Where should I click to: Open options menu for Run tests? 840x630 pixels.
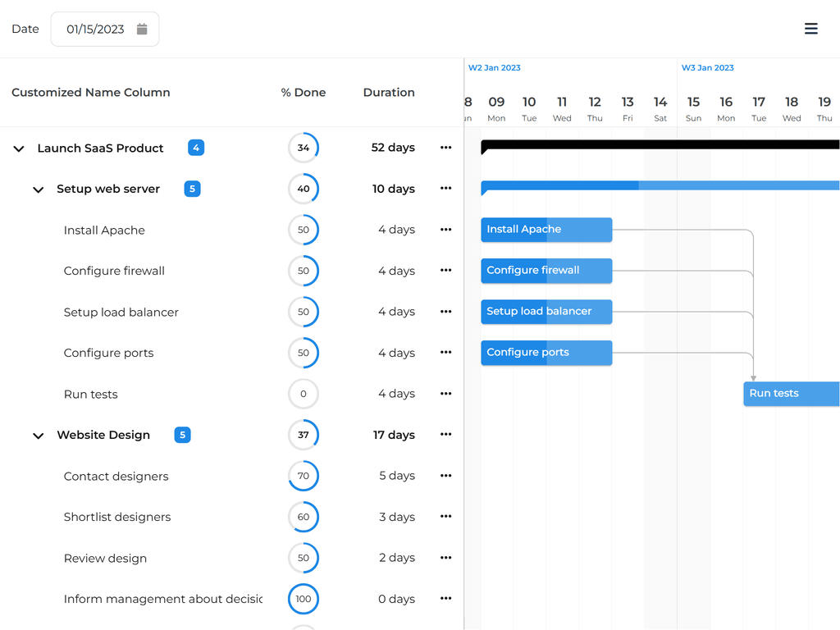click(445, 394)
